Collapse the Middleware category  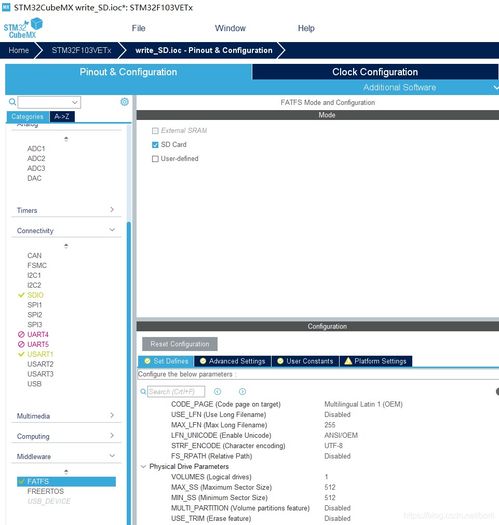tap(112, 456)
